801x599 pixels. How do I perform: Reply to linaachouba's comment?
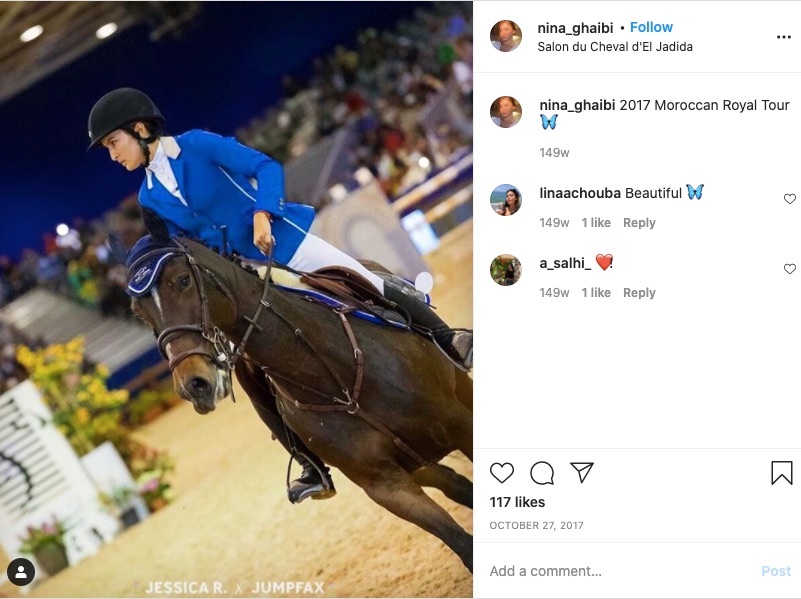[639, 223]
